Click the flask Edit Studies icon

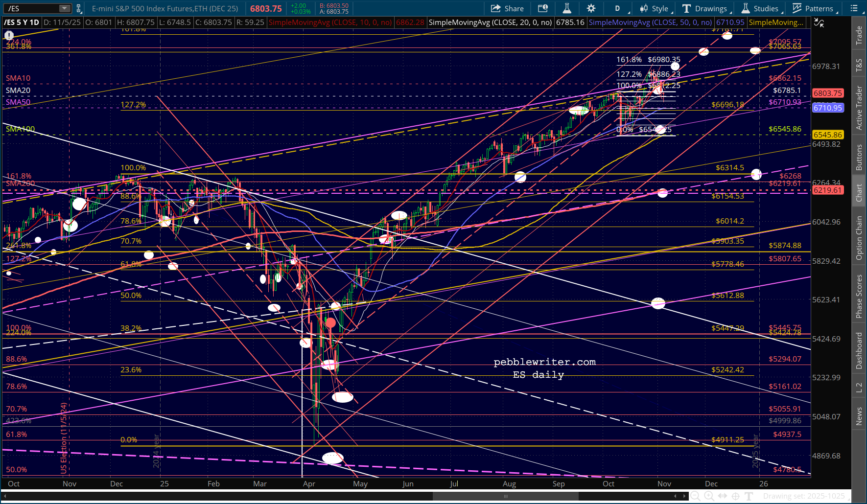[567, 8]
